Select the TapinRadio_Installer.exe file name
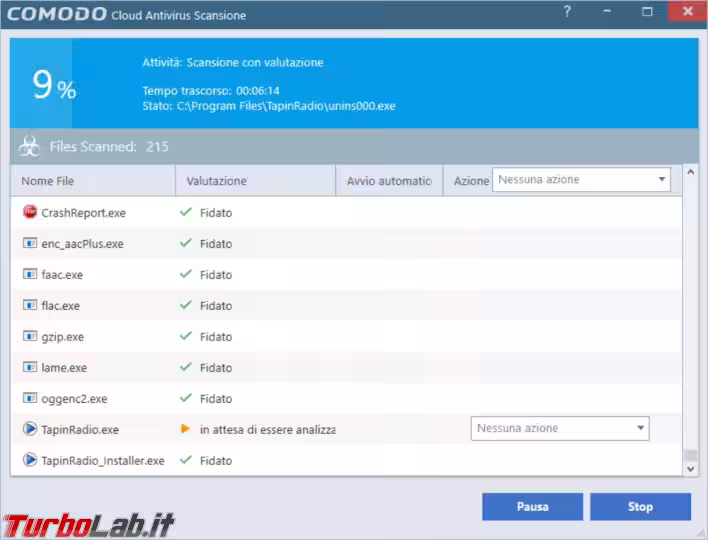 (103, 461)
